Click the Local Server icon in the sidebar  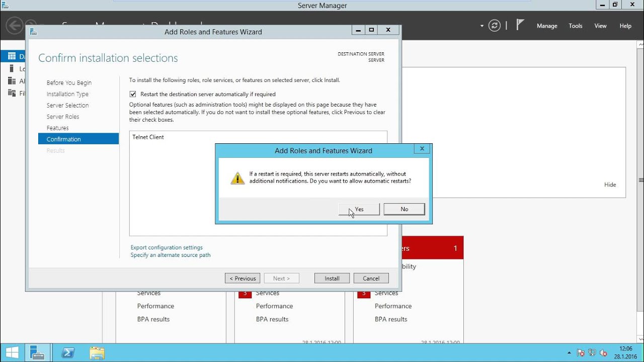[12, 69]
